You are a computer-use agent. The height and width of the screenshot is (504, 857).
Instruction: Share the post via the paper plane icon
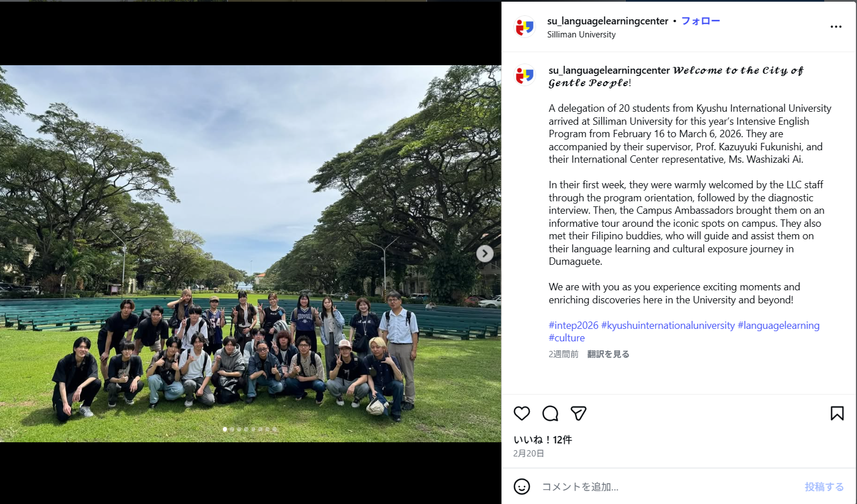click(579, 413)
